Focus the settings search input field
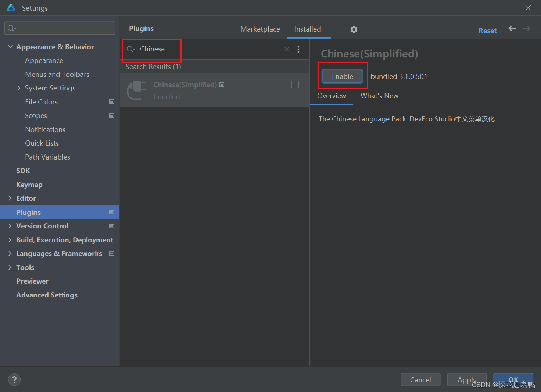Viewport: 541px width, 392px height. [60, 28]
